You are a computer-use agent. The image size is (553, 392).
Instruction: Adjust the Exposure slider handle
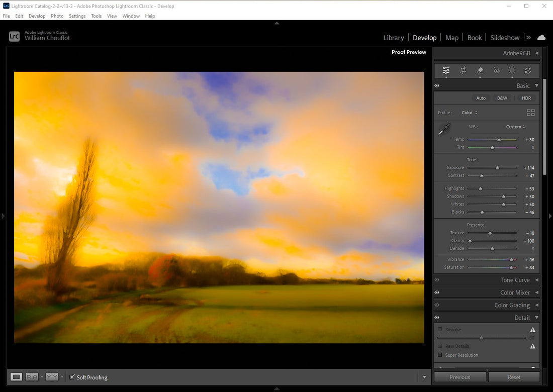click(x=497, y=168)
